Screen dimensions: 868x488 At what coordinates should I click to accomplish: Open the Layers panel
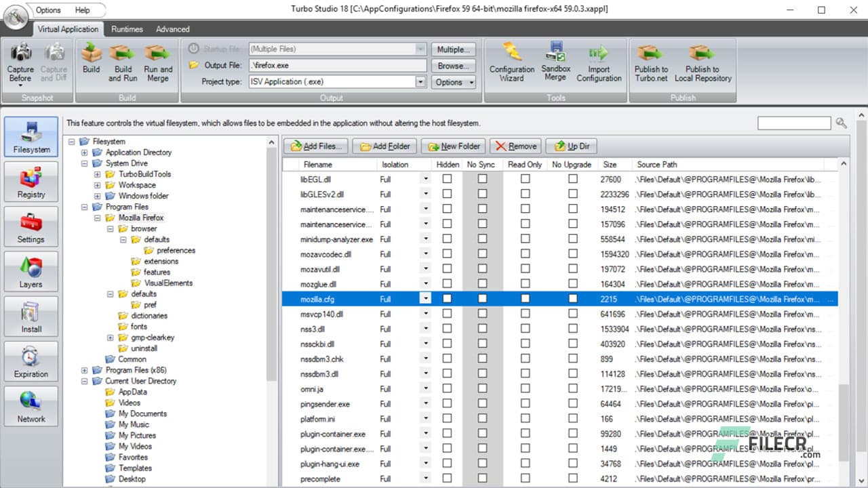tap(31, 270)
